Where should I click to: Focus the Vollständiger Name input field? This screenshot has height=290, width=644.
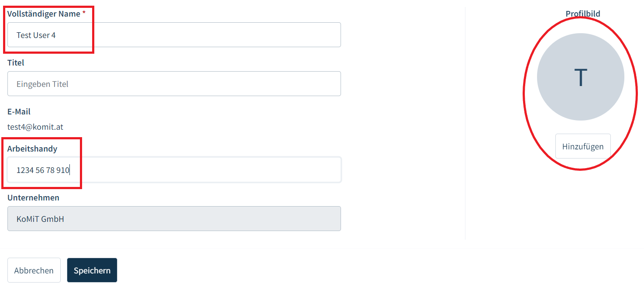[x=174, y=35]
